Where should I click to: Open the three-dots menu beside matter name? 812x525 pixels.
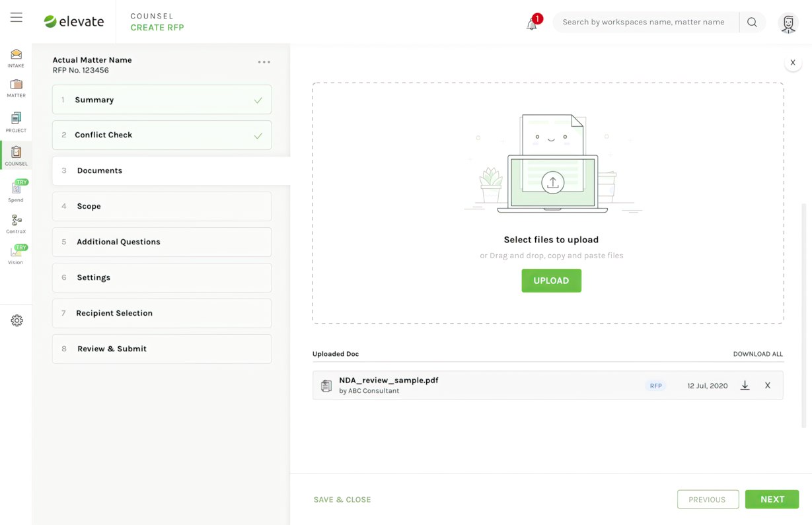click(x=264, y=62)
